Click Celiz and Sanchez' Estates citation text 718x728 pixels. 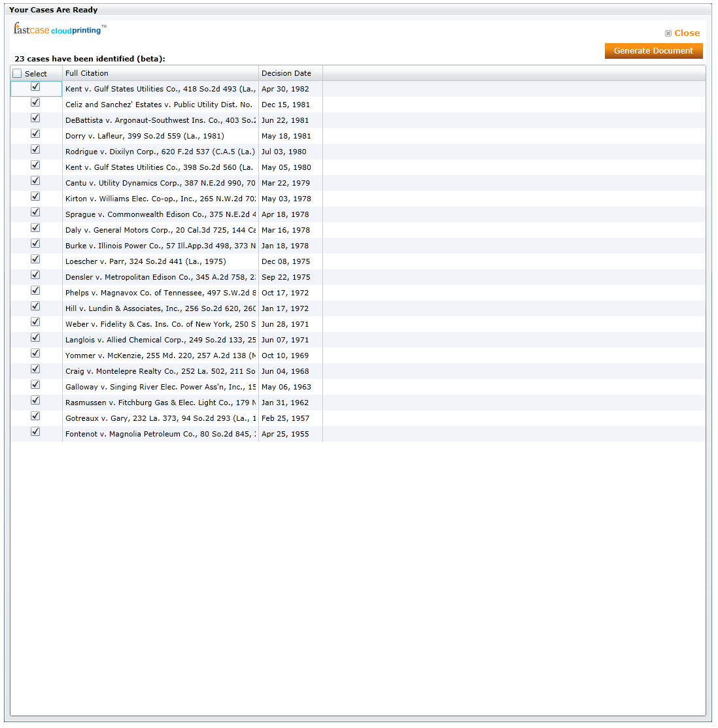pos(159,105)
